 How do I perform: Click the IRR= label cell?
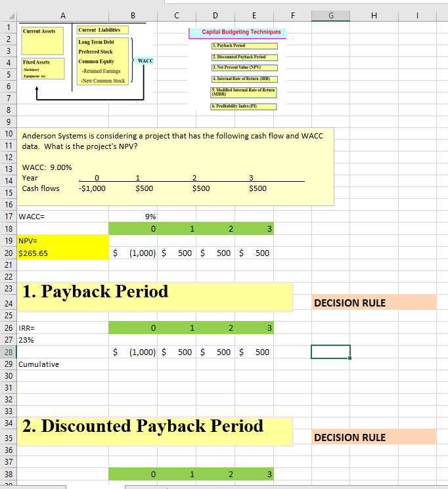coord(63,328)
